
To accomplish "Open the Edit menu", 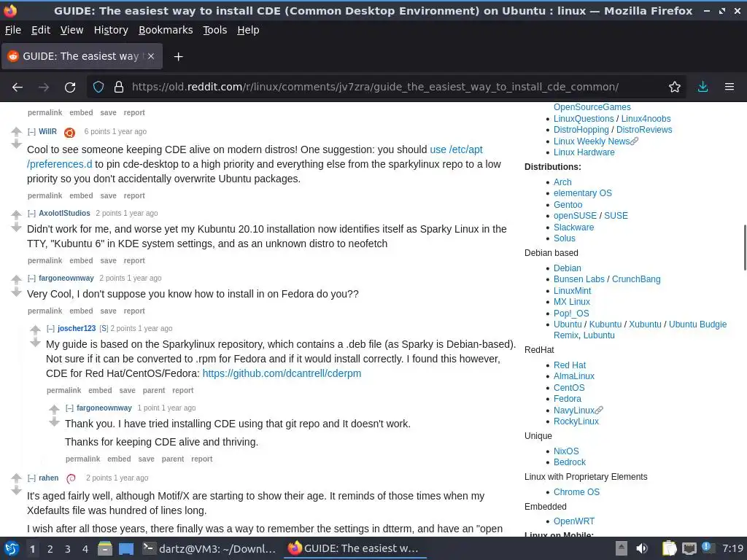I will click(x=41, y=30).
